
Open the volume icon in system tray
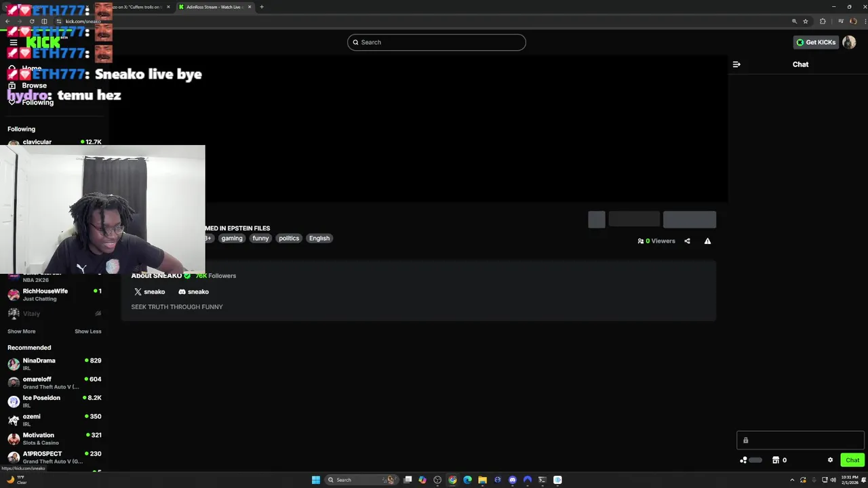tap(833, 480)
